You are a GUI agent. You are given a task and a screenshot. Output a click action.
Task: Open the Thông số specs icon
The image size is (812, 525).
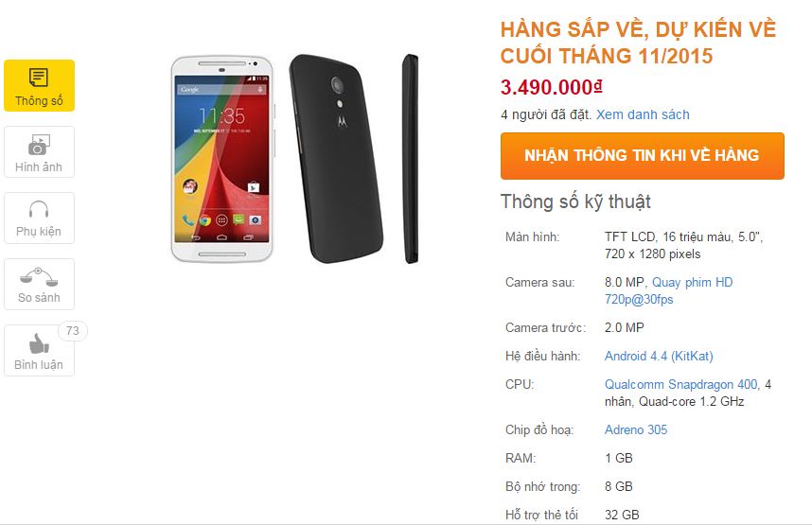point(38,78)
